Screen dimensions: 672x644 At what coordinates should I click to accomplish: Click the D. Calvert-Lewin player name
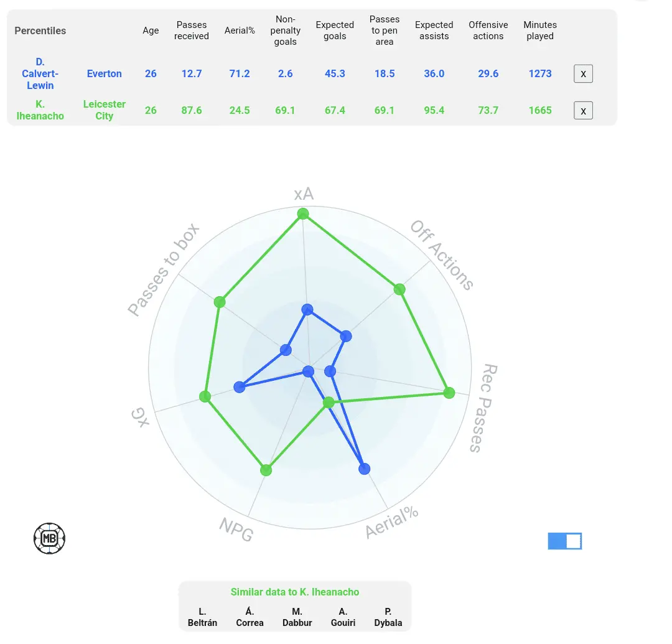[x=40, y=73]
